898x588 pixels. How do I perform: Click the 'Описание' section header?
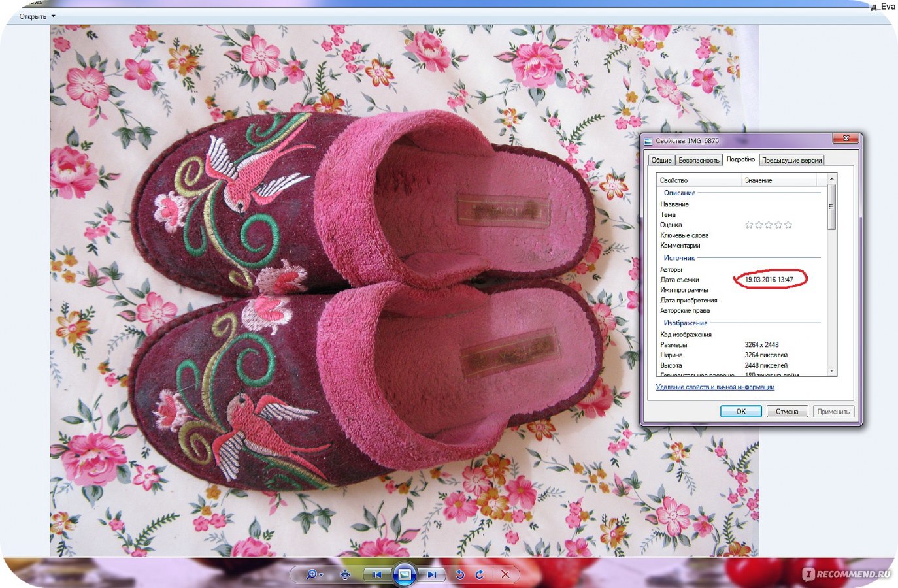click(x=680, y=193)
